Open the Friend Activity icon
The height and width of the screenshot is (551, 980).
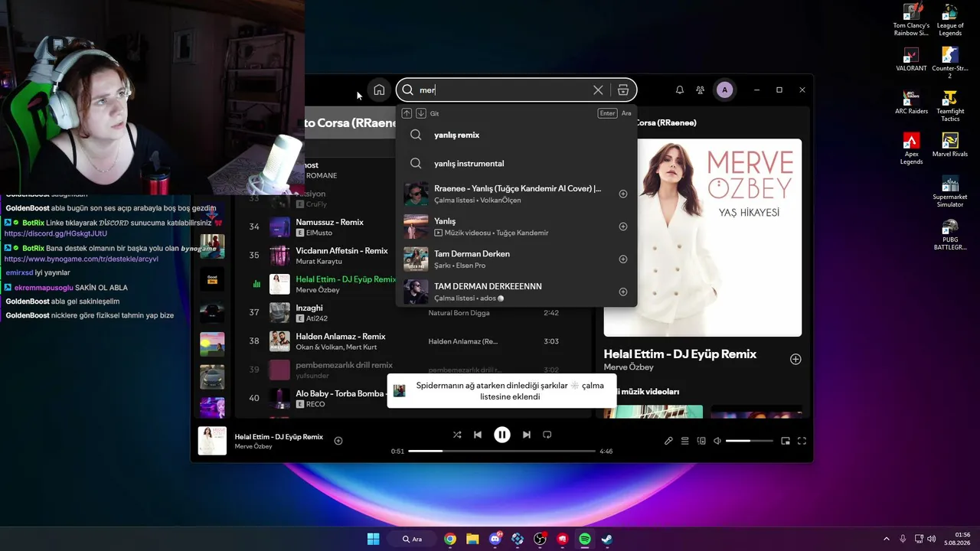(x=700, y=90)
